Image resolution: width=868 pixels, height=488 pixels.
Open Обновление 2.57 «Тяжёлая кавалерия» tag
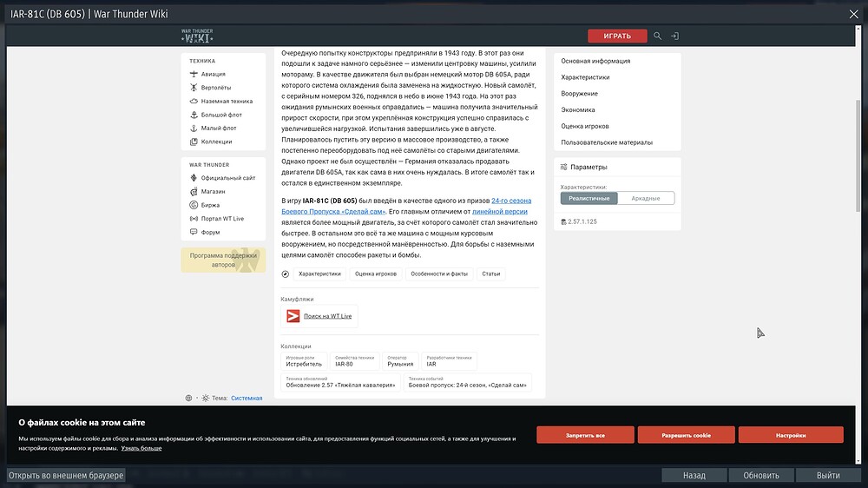click(340, 382)
